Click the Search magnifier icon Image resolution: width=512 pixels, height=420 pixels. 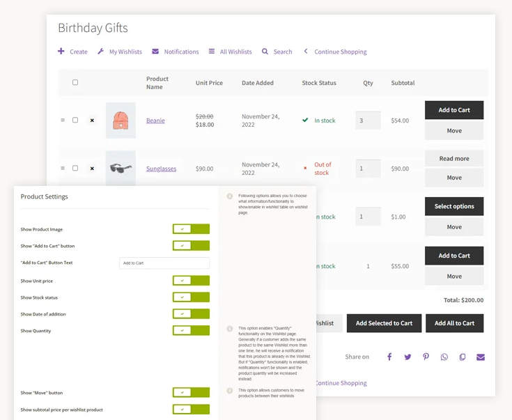point(265,52)
